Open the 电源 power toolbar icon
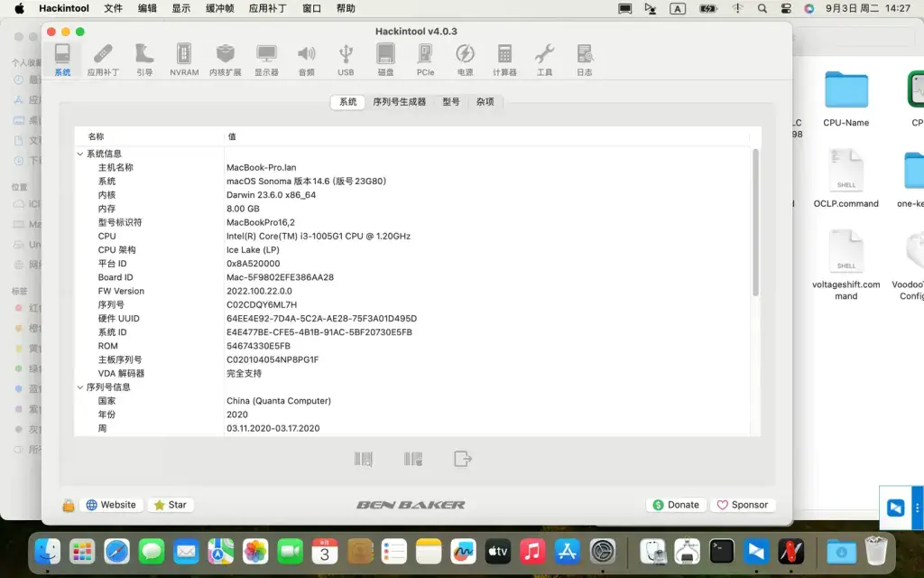The height and width of the screenshot is (578, 924). click(465, 60)
